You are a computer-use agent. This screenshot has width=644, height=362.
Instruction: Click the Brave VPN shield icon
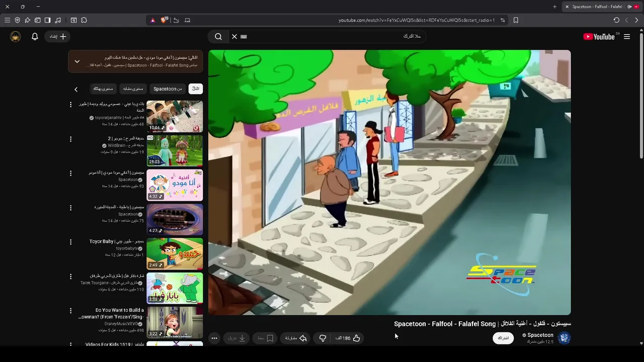coord(17,20)
